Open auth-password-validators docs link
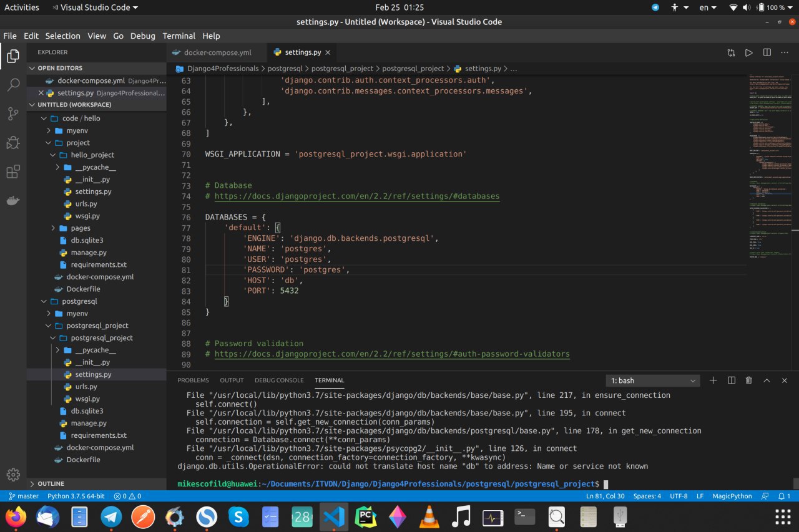Image resolution: width=799 pixels, height=532 pixels. pyautogui.click(x=392, y=354)
